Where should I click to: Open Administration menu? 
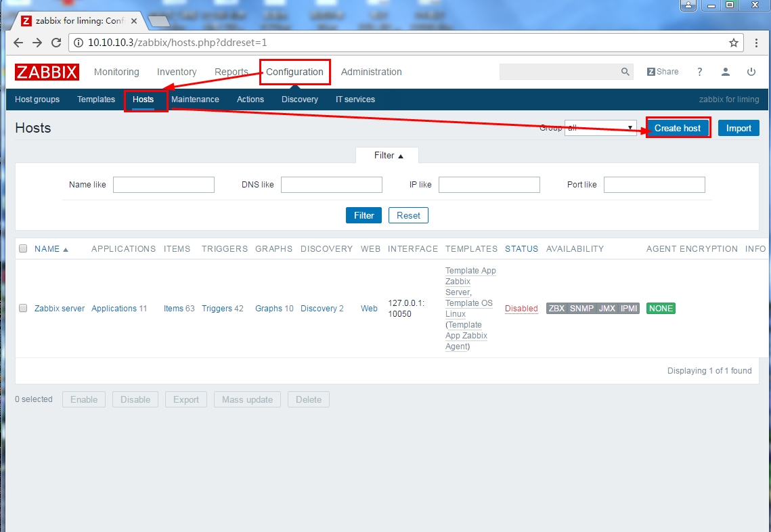(371, 72)
